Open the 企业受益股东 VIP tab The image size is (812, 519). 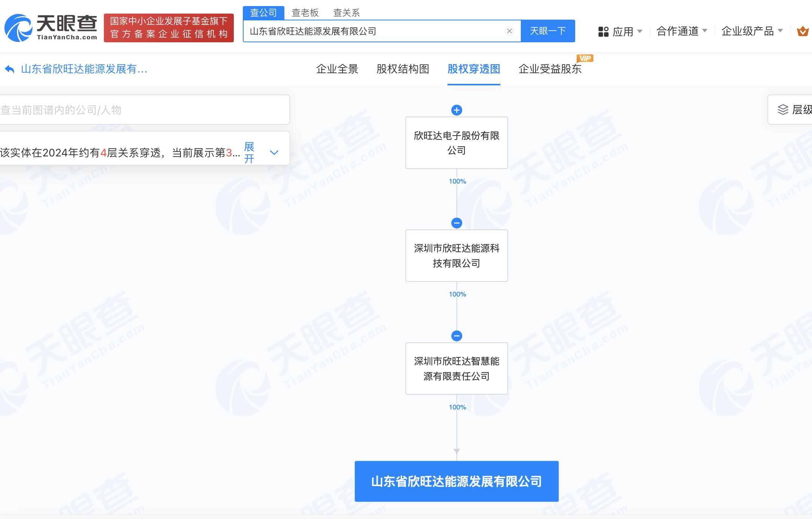550,69
